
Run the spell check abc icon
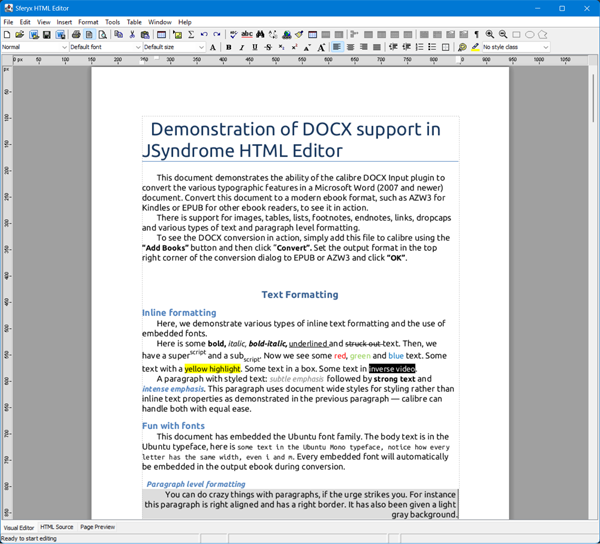(x=247, y=35)
